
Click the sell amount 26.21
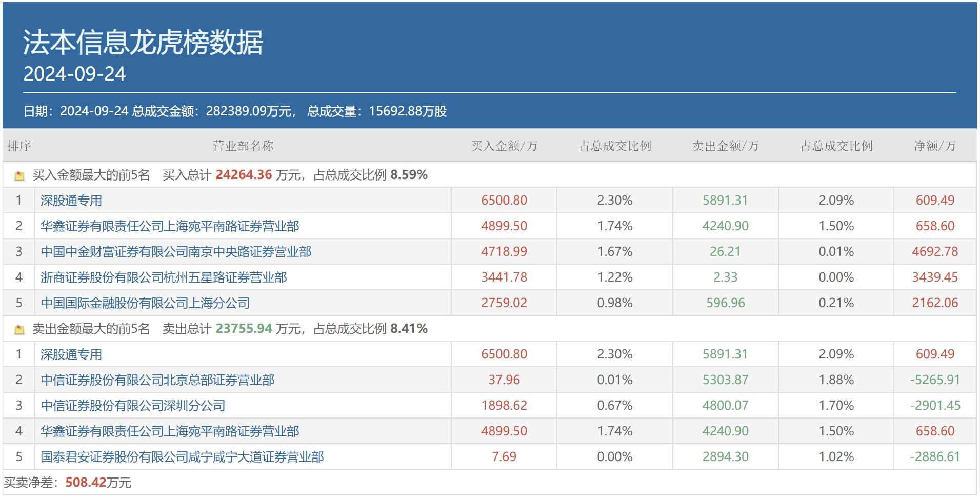(x=725, y=252)
